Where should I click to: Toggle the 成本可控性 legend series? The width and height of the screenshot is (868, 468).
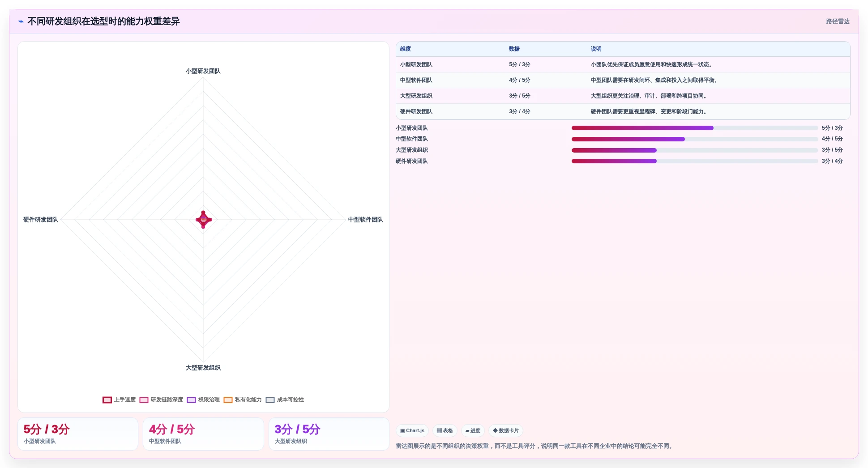[x=285, y=400]
